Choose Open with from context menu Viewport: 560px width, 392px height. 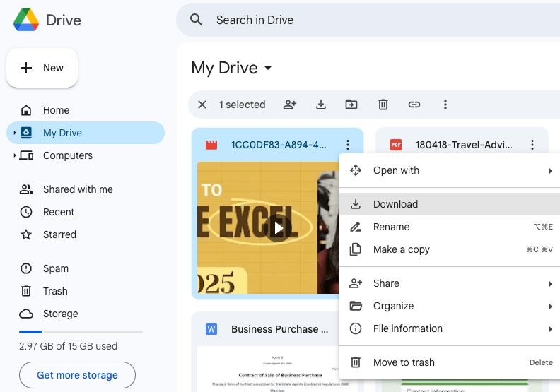450,170
